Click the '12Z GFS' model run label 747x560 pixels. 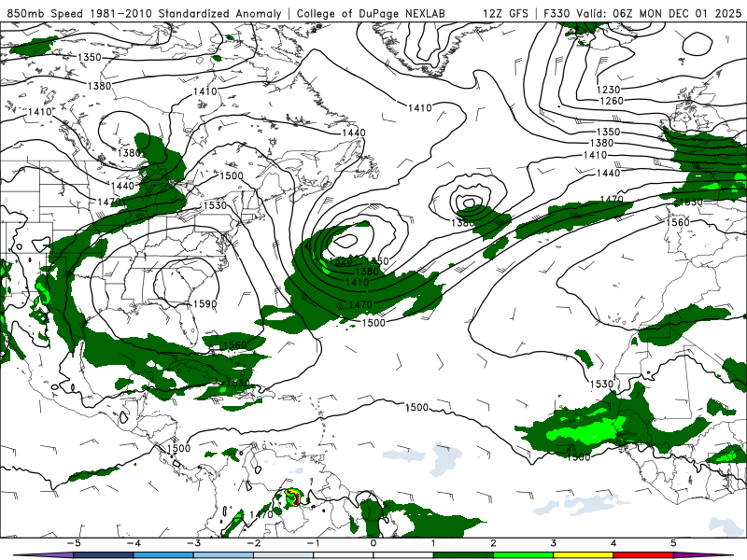pyautogui.click(x=505, y=13)
